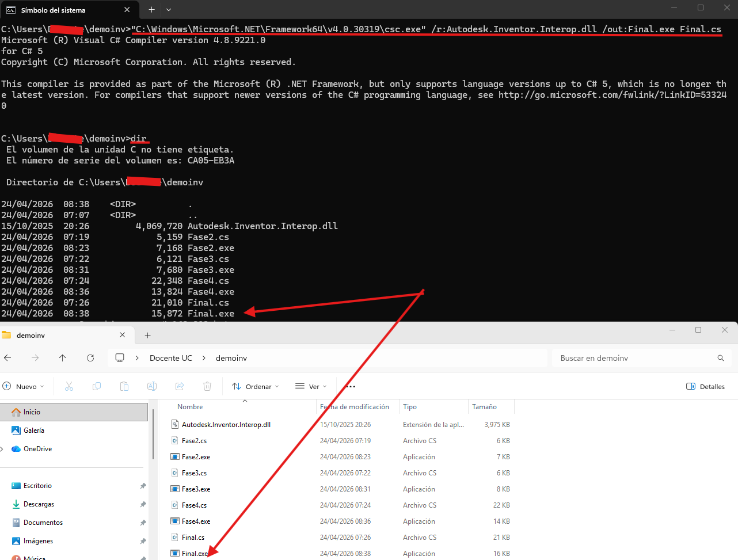Click the This PC monitor icon in address bar
Screen dimensions: 738x560
click(120, 358)
